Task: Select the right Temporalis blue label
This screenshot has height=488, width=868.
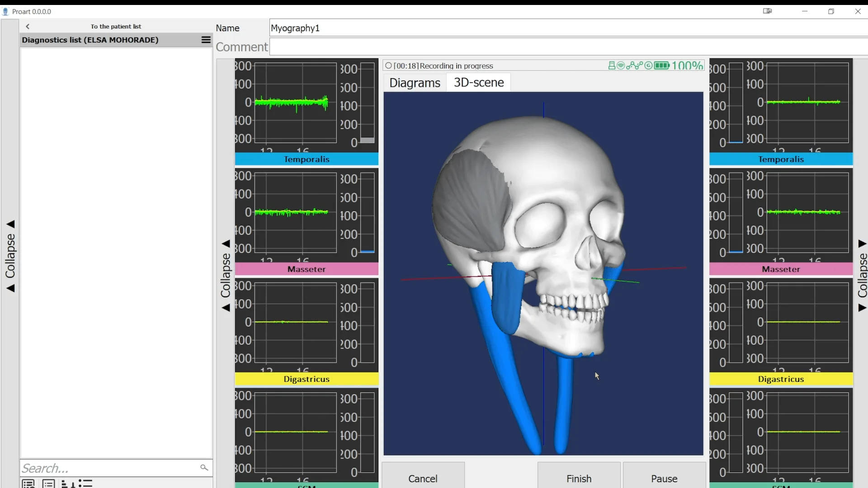Action: coord(781,159)
